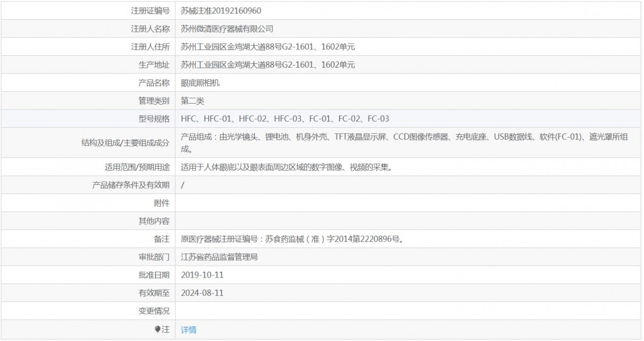Click the 审批部门 label
The image size is (644, 341).
click(x=154, y=257)
